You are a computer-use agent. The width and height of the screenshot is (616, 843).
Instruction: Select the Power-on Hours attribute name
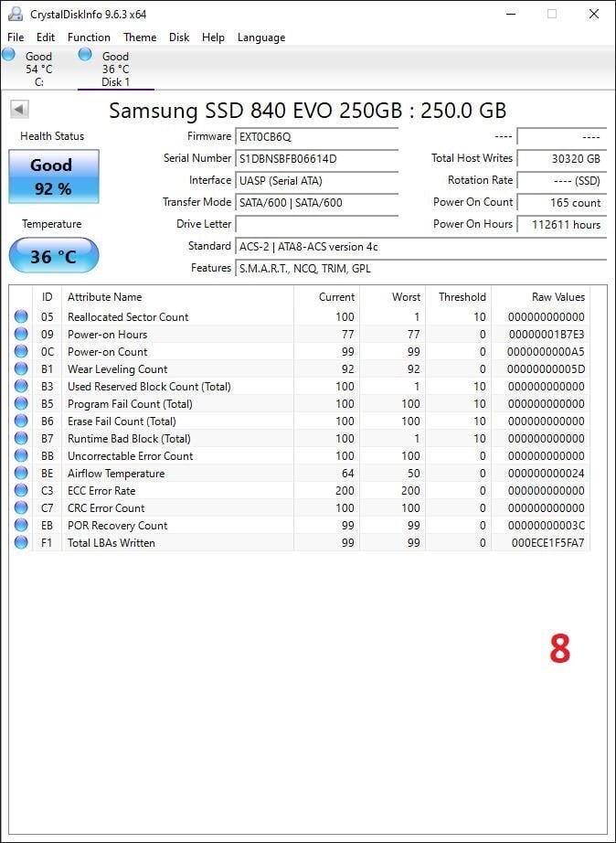click(107, 335)
